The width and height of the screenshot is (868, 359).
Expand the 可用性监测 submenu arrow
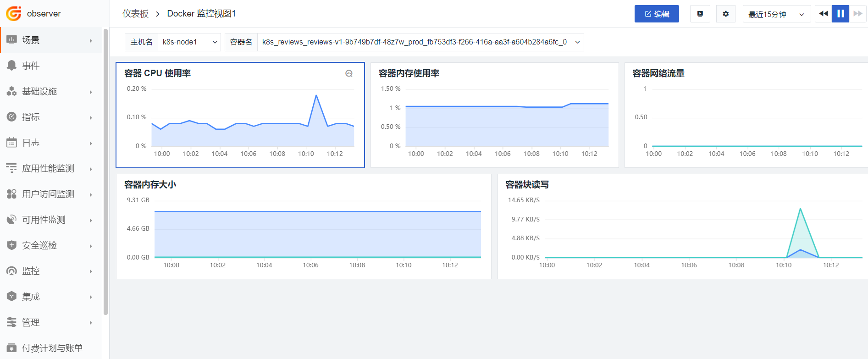(91, 221)
